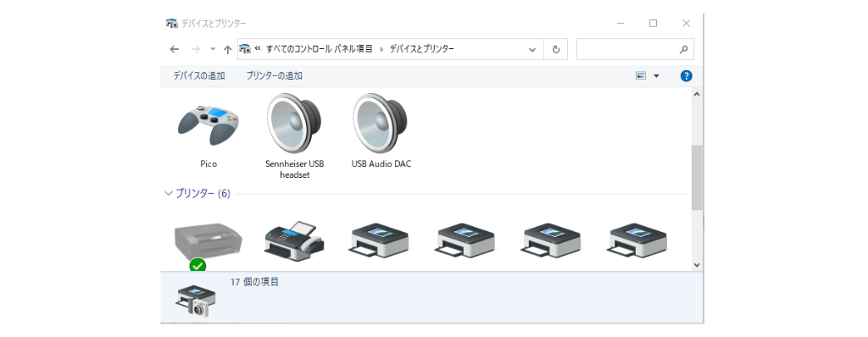The image size is (868, 337).
Task: Click デバイスの追加 in the toolbar
Action: coord(198,76)
